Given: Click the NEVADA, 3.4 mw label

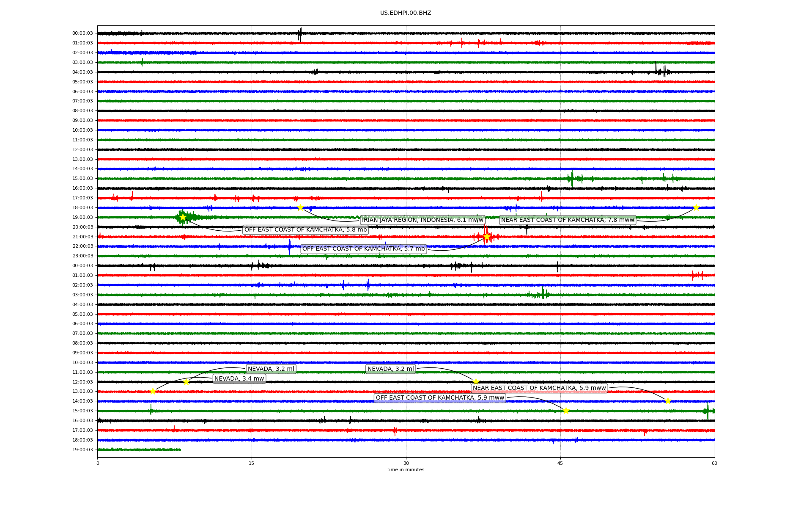Looking at the screenshot, I should coord(239,379).
